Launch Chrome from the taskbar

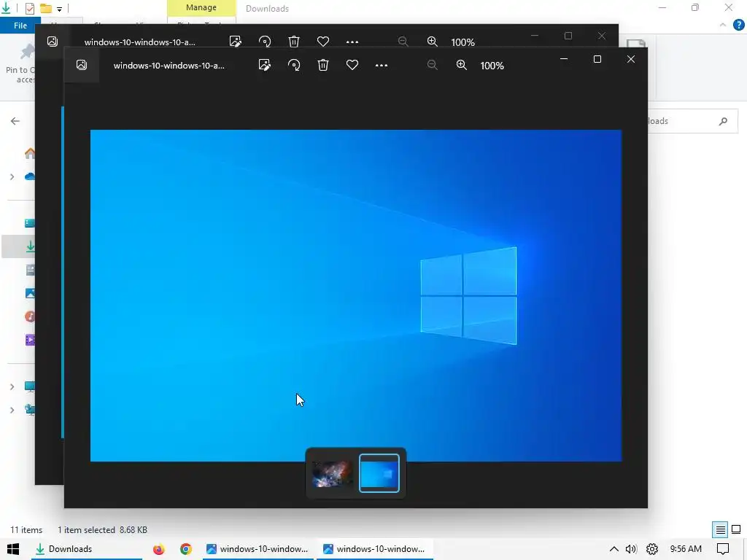click(186, 549)
